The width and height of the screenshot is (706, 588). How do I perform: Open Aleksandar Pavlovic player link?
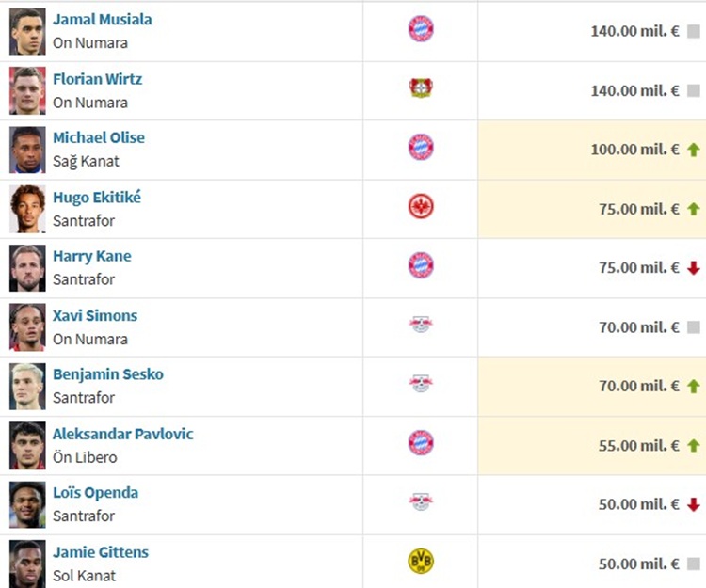click(x=123, y=434)
